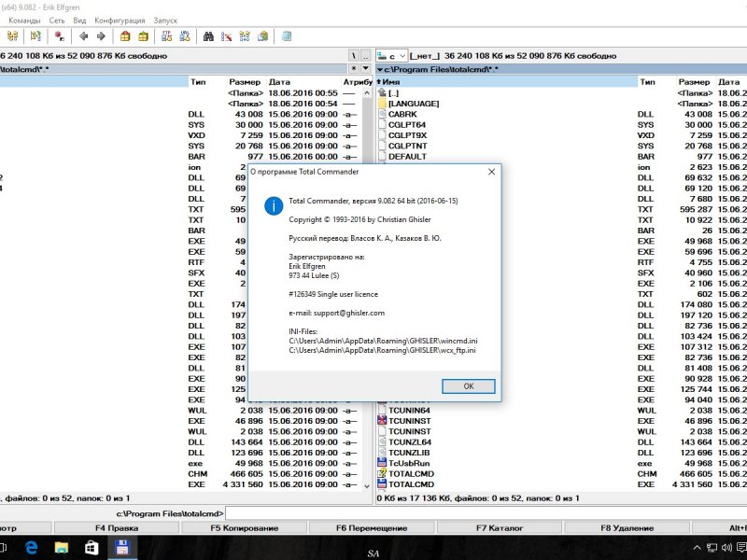Screen dimensions: 747x560
Task: Click left panel scrollbar up arrow
Action: point(367,92)
